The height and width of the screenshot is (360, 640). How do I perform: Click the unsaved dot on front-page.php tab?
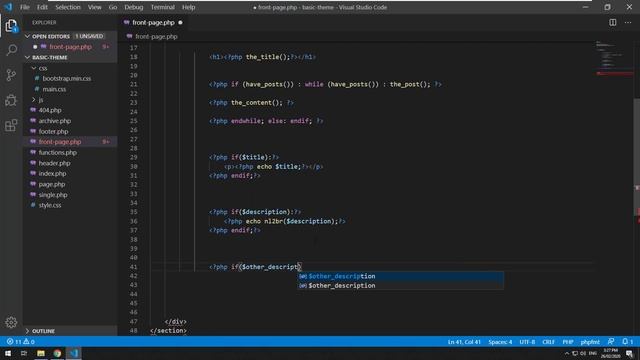[180, 22]
